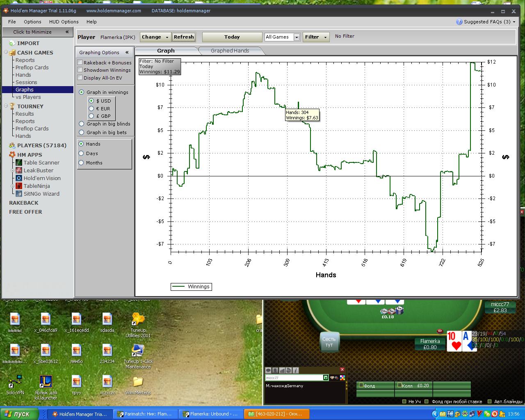The image size is (525, 420).
Task: Open the Table Scanner app
Action: coord(37,163)
